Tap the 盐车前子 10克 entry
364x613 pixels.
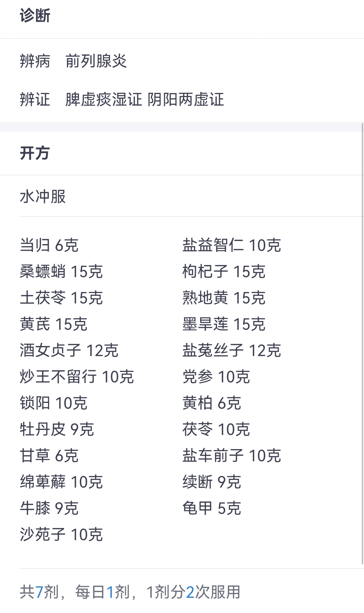(x=232, y=456)
